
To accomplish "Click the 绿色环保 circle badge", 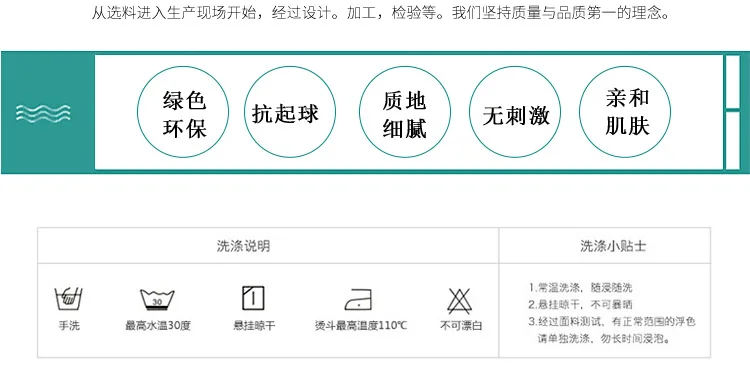I will point(183,112).
